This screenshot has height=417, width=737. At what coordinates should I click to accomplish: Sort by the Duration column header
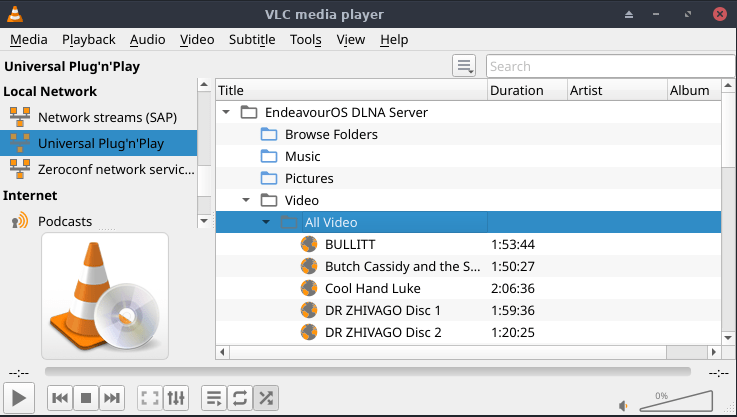point(527,90)
